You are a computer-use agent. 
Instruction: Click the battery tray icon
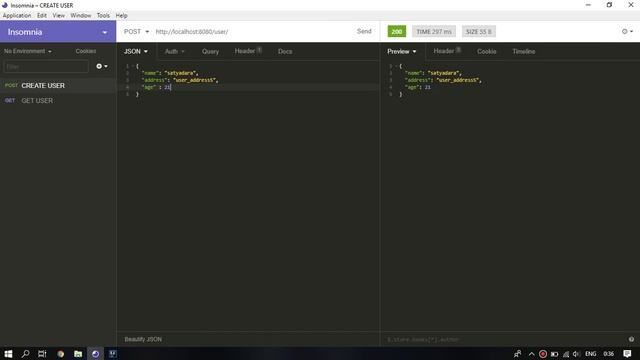tap(554, 354)
